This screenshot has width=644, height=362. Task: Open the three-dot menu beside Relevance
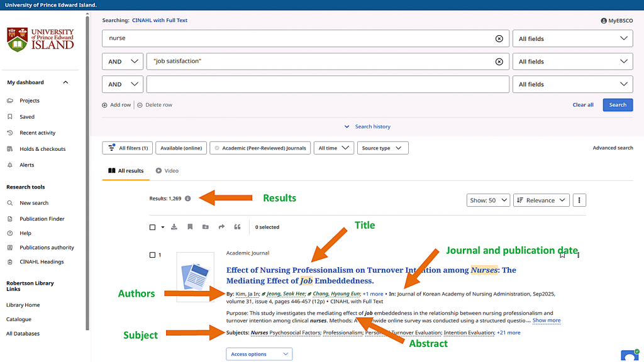[x=579, y=200]
